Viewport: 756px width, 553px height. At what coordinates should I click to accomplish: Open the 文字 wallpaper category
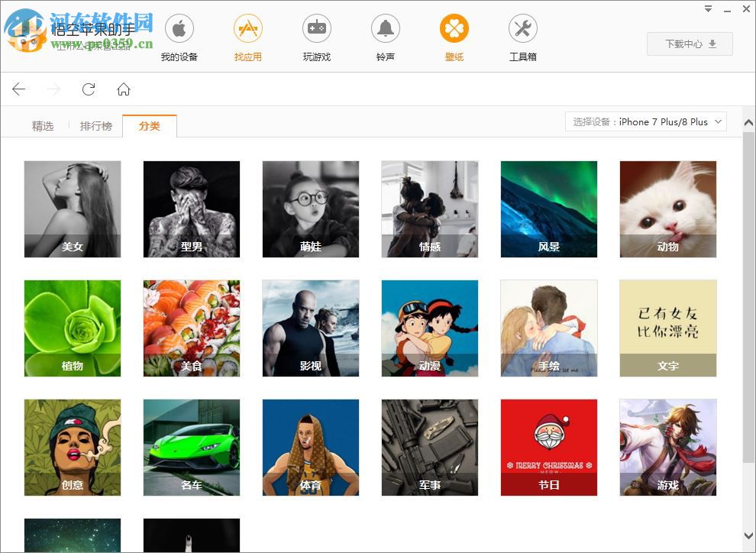(667, 328)
